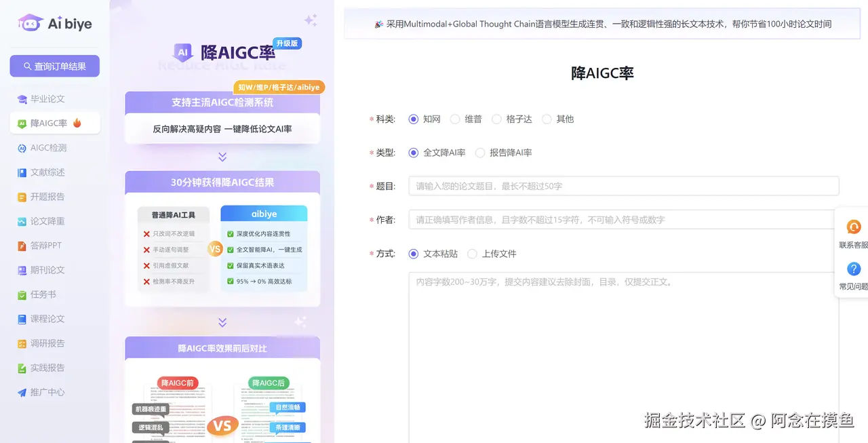Click the purple icon beside 期刊论文
Image resolution: width=868 pixels, height=443 pixels.
click(22, 270)
